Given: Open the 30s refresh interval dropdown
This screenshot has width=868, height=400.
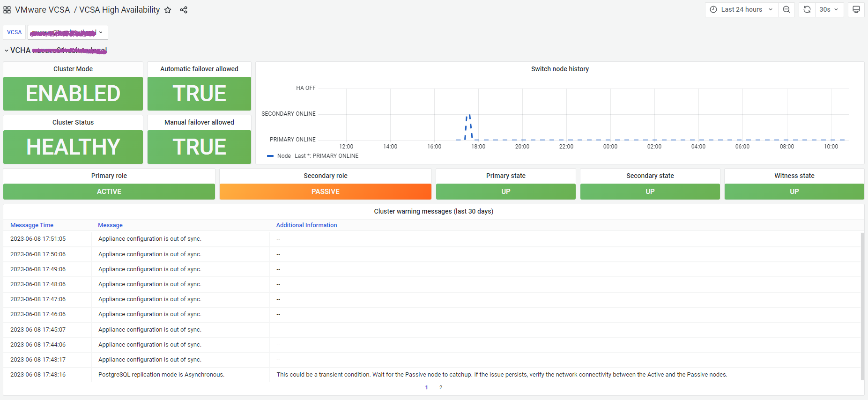Looking at the screenshot, I should [x=829, y=9].
